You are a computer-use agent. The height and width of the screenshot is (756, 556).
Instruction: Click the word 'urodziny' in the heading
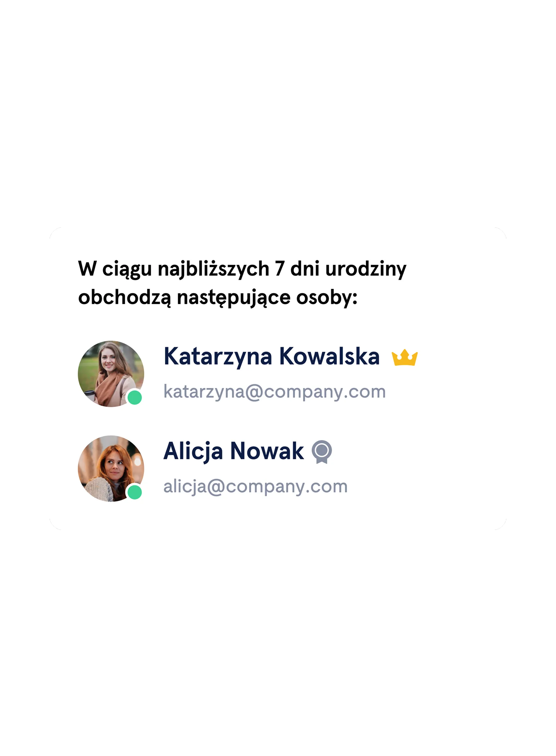(x=366, y=270)
